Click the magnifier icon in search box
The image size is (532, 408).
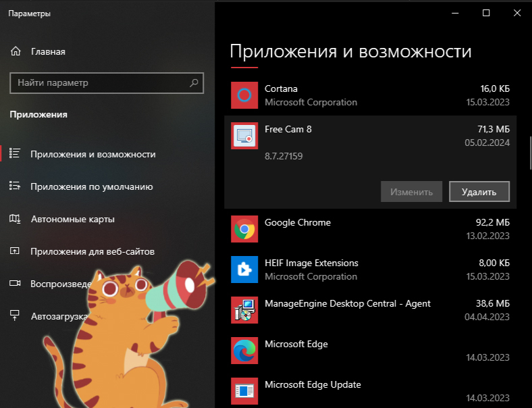pyautogui.click(x=194, y=83)
